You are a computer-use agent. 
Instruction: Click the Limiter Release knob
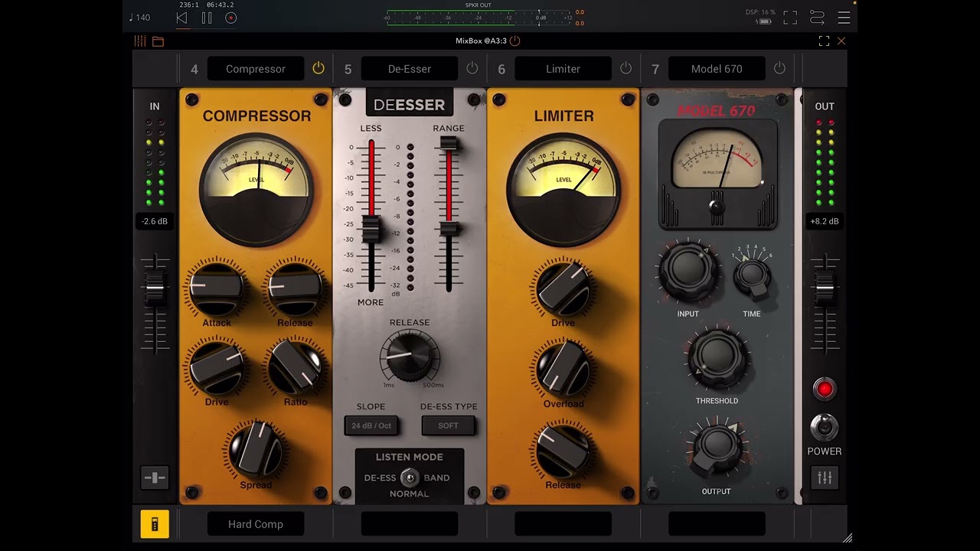(563, 450)
